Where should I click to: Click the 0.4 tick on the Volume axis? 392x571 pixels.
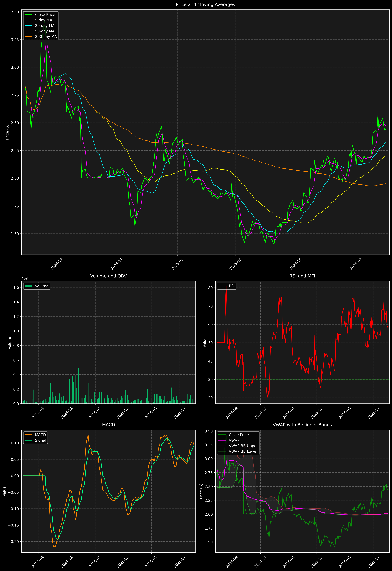tap(16, 375)
